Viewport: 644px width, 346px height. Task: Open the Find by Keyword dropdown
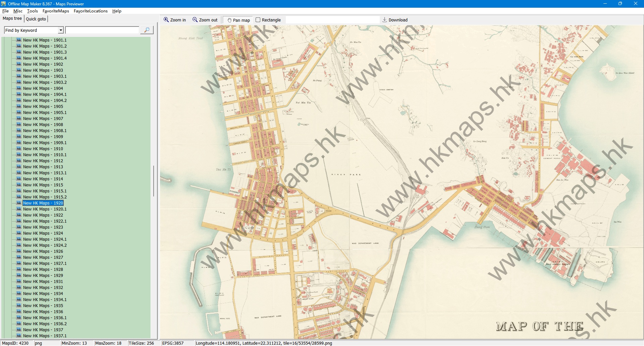coord(61,30)
